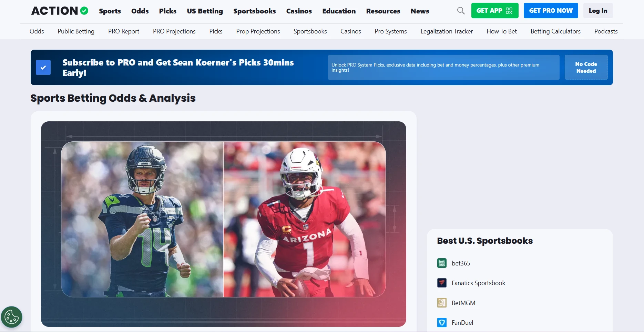The width and height of the screenshot is (644, 332).
Task: Open the Resources menu
Action: pyautogui.click(x=383, y=11)
